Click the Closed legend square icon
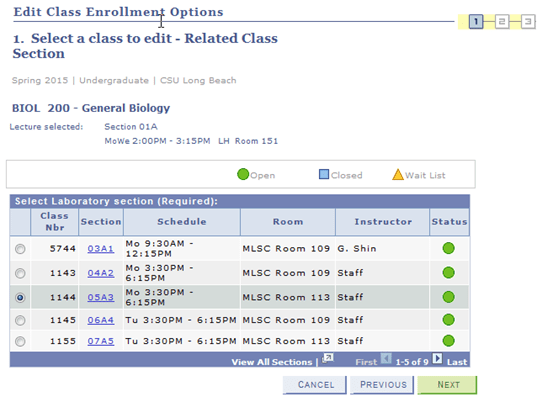This screenshot has height=397, width=537. [324, 174]
